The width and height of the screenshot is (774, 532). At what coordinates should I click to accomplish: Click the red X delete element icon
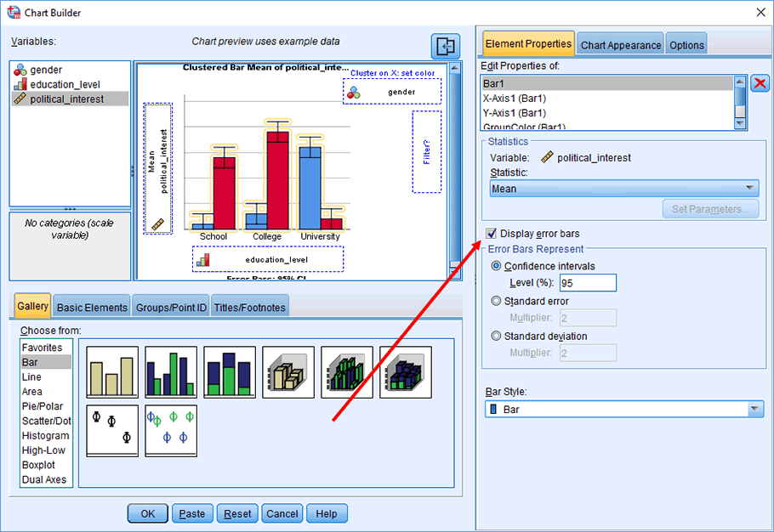click(x=760, y=83)
